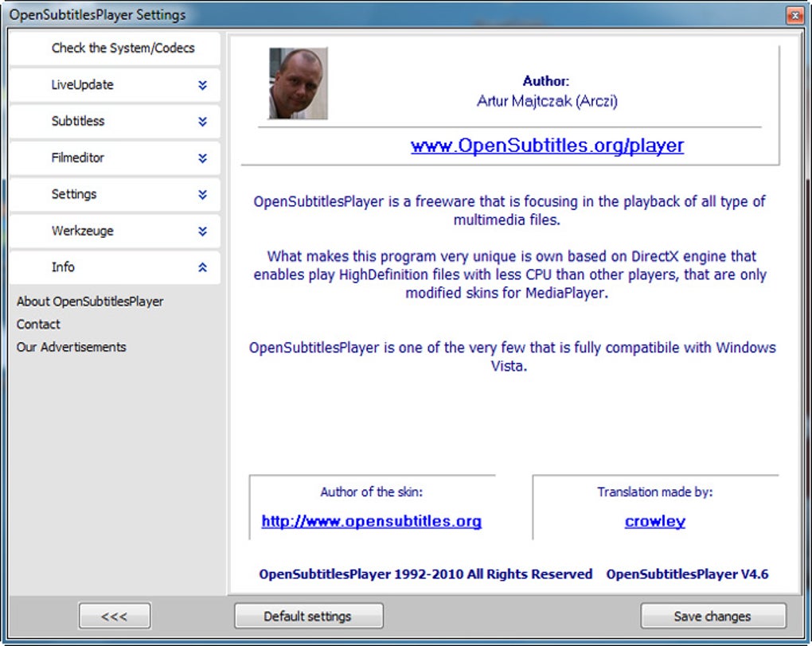This screenshot has height=646, width=812.
Task: Expand the Settings section chevron
Action: (202, 195)
